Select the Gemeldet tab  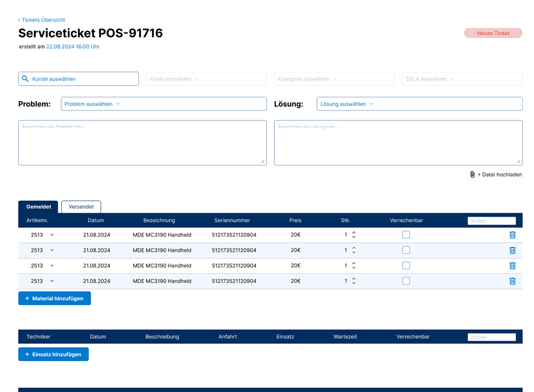pyautogui.click(x=38, y=207)
